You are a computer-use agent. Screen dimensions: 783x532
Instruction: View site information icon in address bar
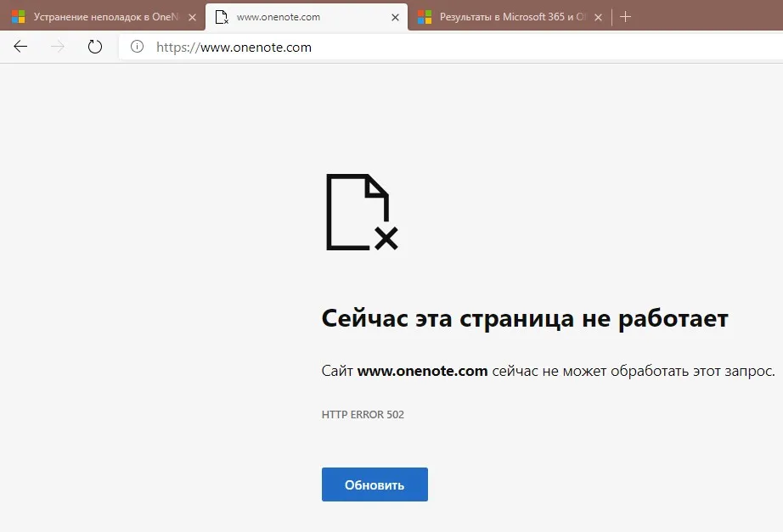(137, 47)
